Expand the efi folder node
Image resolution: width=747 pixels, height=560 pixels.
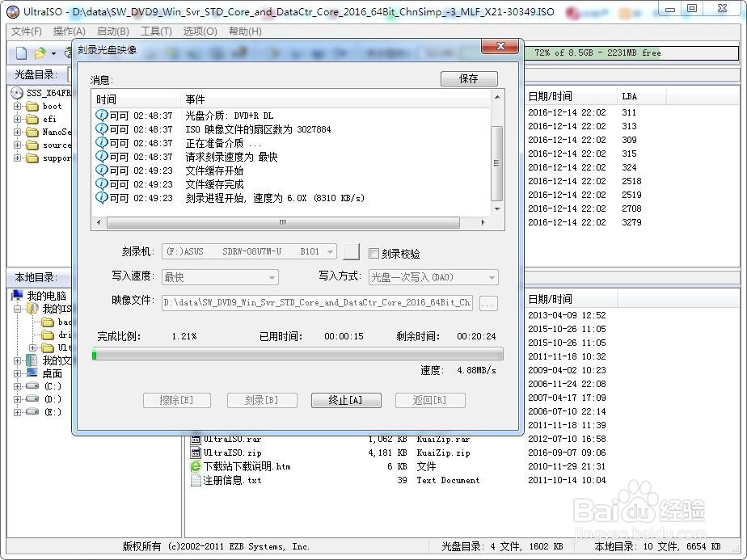pyautogui.click(x=18, y=119)
